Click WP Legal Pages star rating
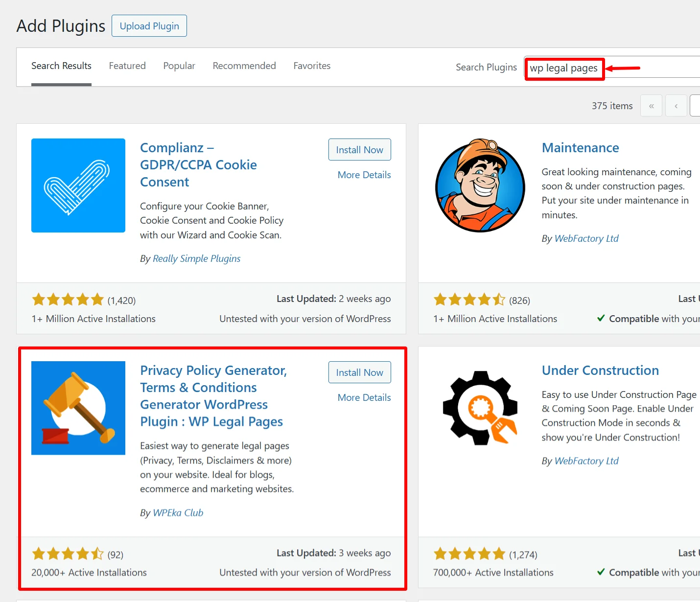700x602 pixels. [68, 554]
